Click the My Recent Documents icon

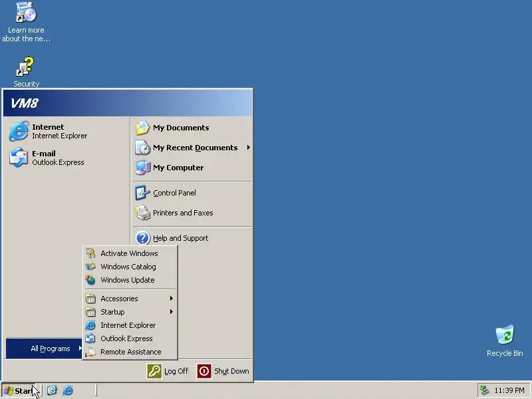coord(142,148)
